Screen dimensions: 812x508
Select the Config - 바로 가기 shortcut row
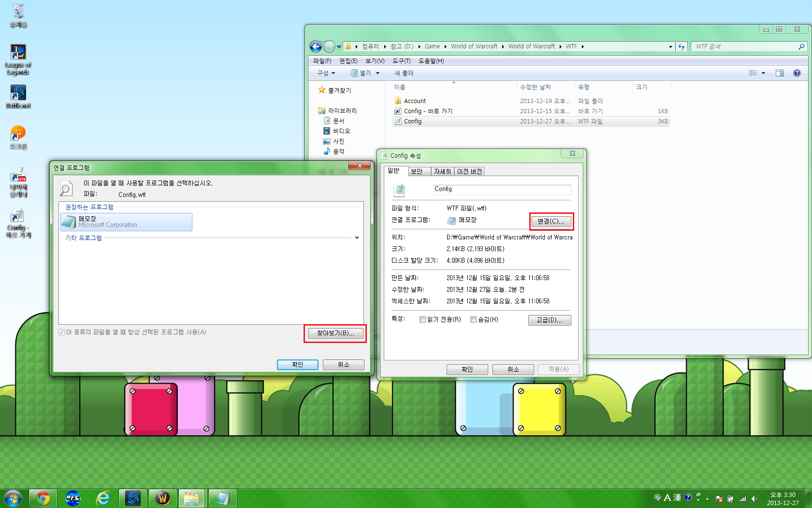pyautogui.click(x=532, y=111)
